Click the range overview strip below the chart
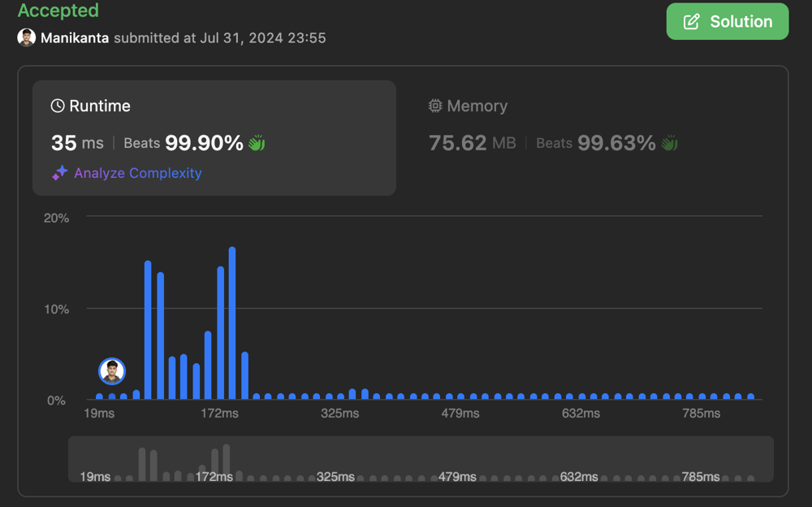812x507 pixels. (421, 460)
